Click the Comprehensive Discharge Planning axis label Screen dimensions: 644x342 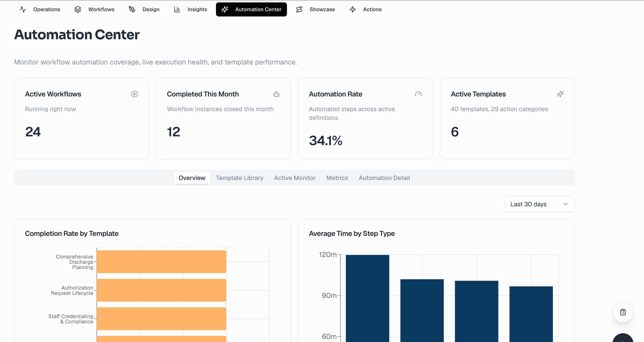point(74,262)
